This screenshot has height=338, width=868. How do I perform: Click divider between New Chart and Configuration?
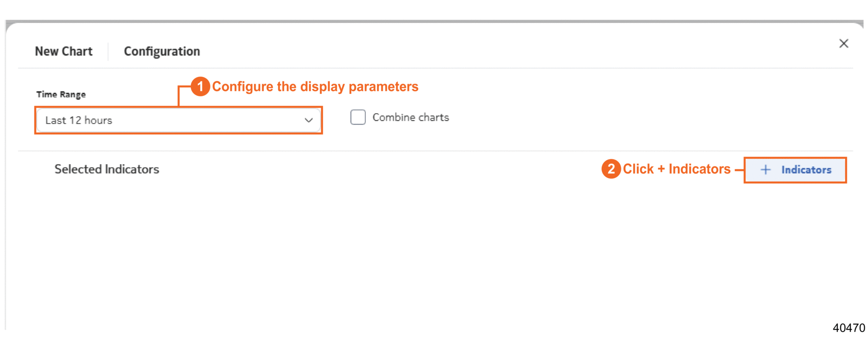tap(108, 51)
